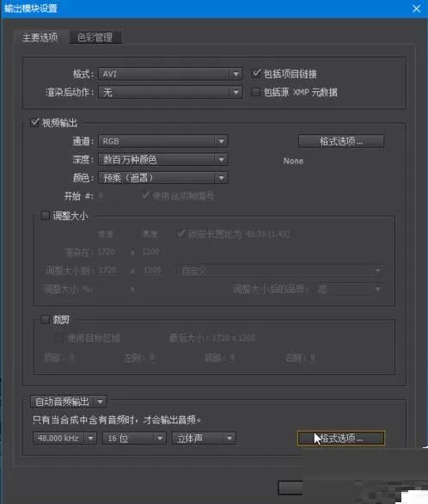Click the 只有当合成中含有音频时 note text
The image size is (428, 504).
(117, 420)
